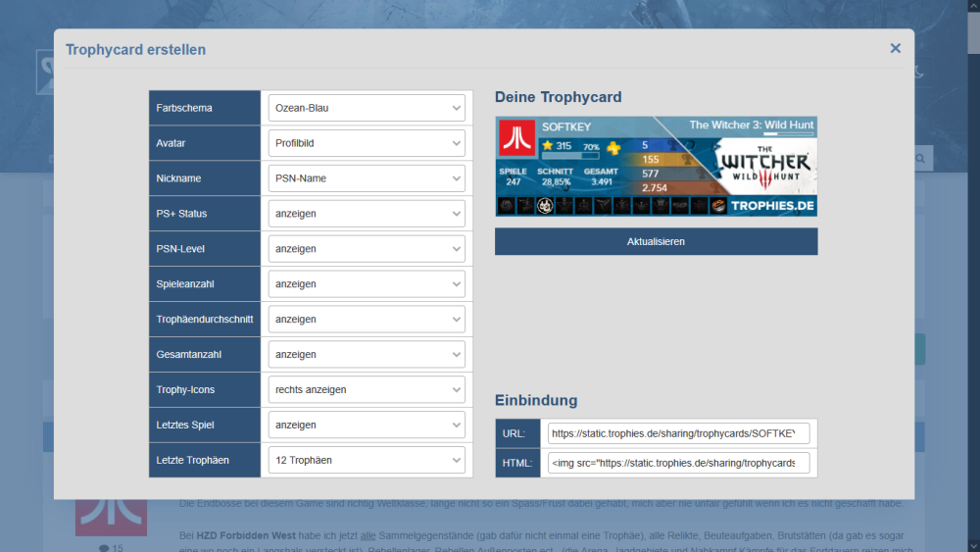Open the Trophäendurchschnitt dropdown
980x552 pixels.
click(367, 320)
